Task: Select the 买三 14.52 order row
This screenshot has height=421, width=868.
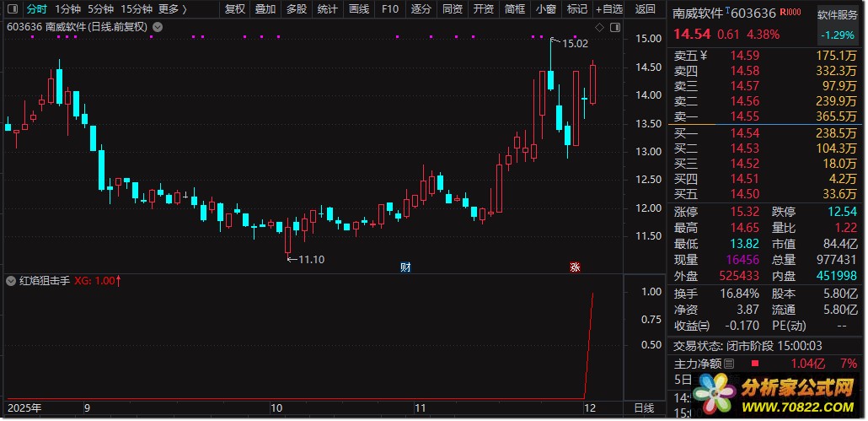Action: [x=765, y=164]
